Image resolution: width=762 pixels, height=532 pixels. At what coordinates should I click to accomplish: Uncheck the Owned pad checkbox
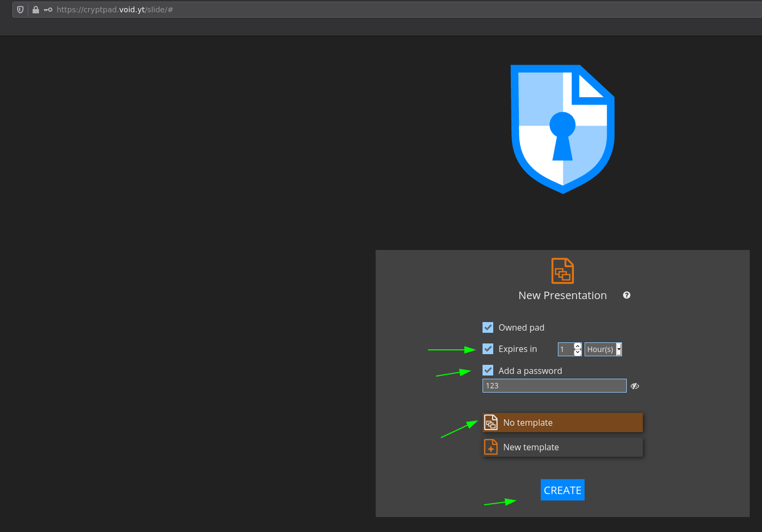(x=488, y=327)
